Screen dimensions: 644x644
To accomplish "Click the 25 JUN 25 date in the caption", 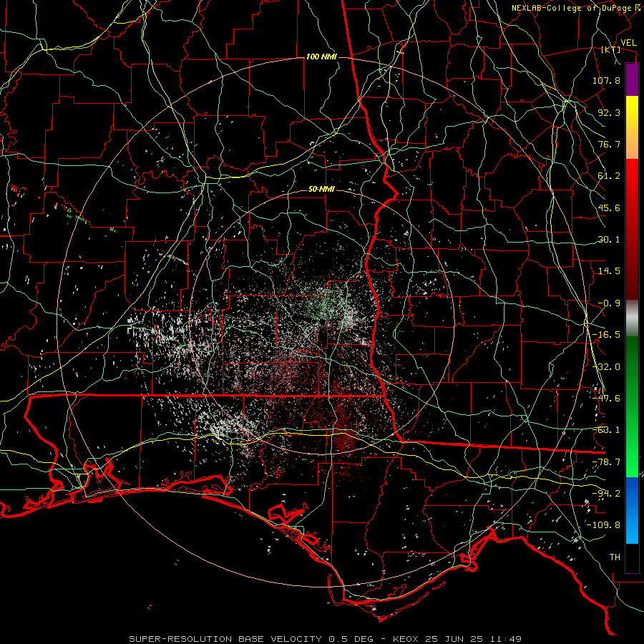I will [457, 639].
